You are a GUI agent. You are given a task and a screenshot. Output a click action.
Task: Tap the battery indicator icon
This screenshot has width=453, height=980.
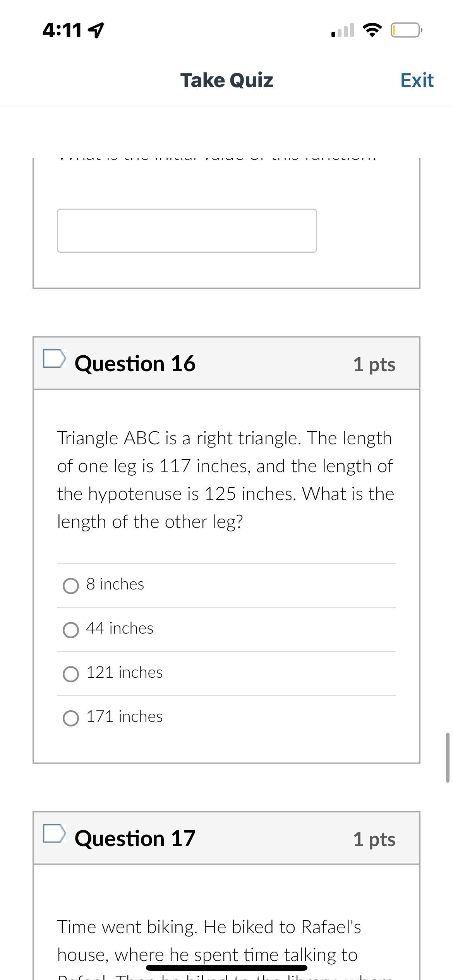[406, 30]
